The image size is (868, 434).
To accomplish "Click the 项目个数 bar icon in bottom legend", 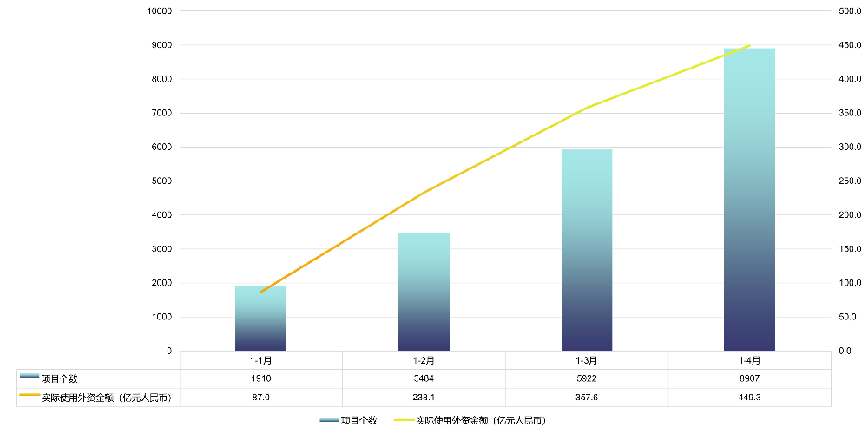I will point(329,420).
